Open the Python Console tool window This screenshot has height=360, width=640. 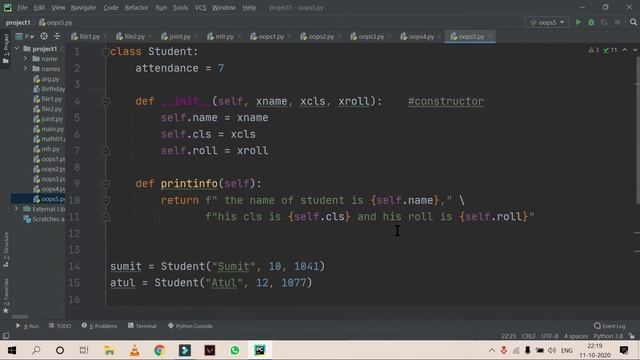[x=190, y=326]
